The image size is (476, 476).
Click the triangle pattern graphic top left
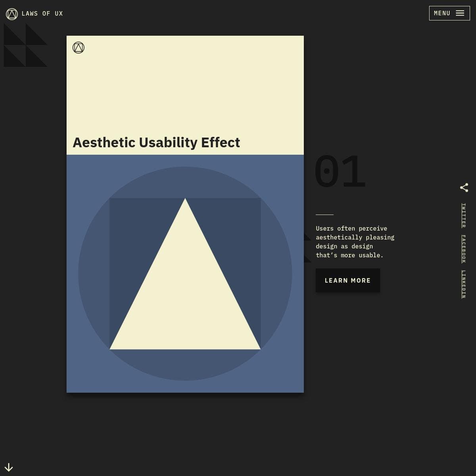coord(25,44)
